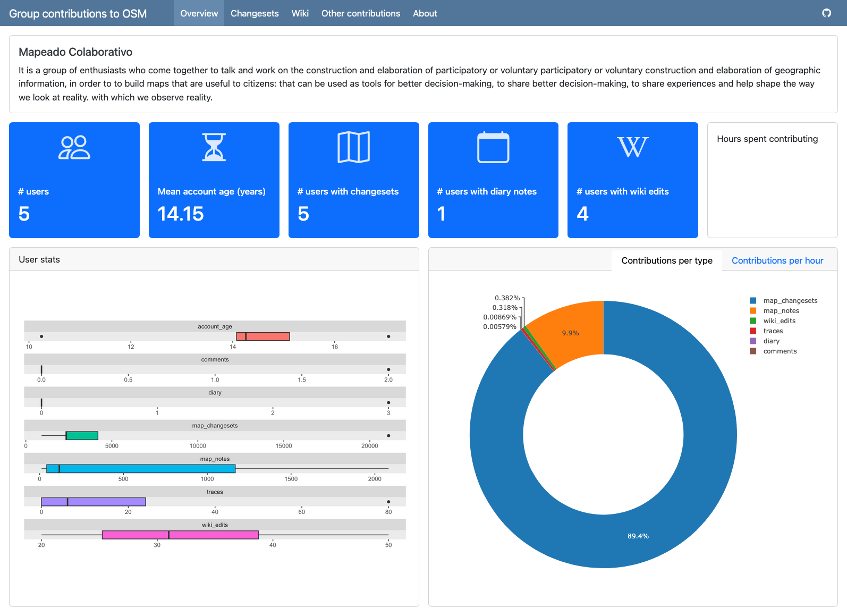Click the Mean account age card value 14.15
Screen dimensions: 847x616
[x=181, y=214]
